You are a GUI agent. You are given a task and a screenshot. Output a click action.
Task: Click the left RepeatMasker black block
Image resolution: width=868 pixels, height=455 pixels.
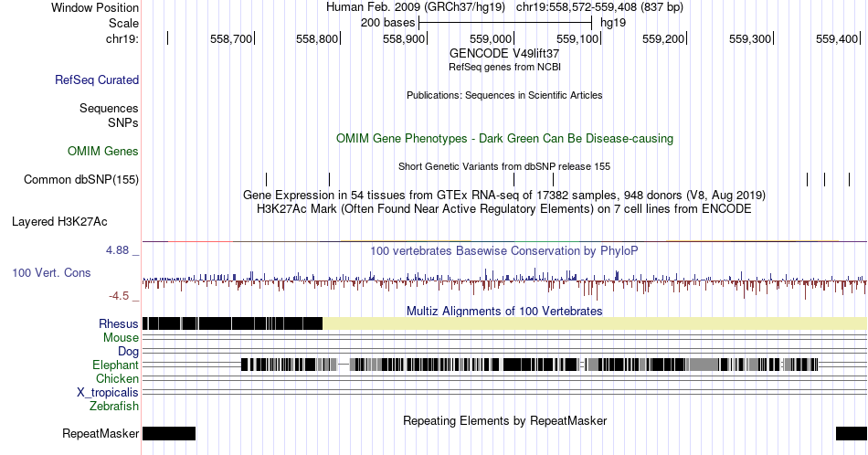169,433
